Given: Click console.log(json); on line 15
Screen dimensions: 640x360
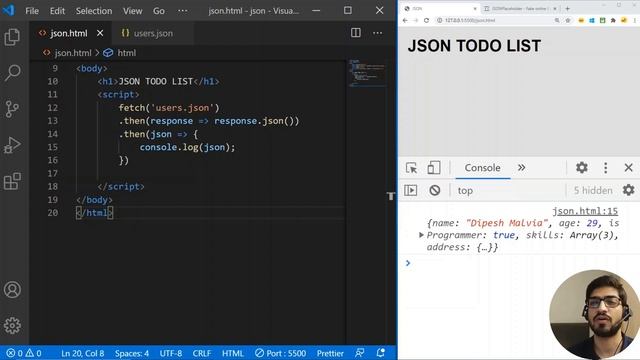Looking at the screenshot, I should point(187,147).
